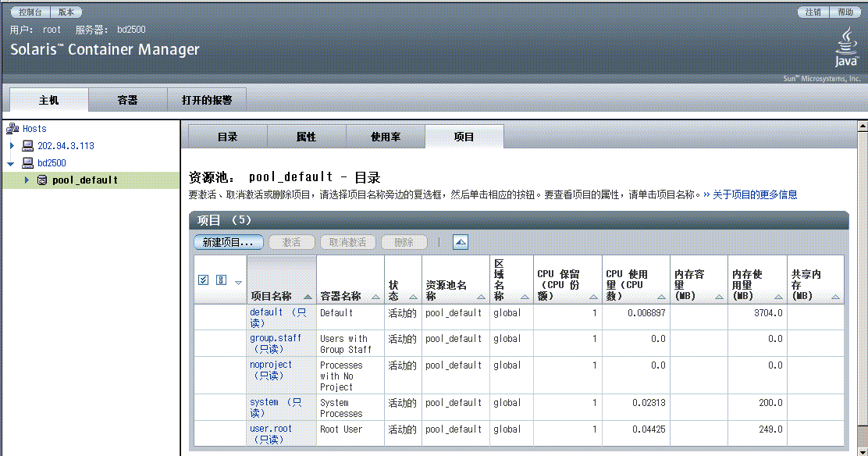Click the computer icon beside bd2500
Image resolution: width=868 pixels, height=456 pixels.
27,163
